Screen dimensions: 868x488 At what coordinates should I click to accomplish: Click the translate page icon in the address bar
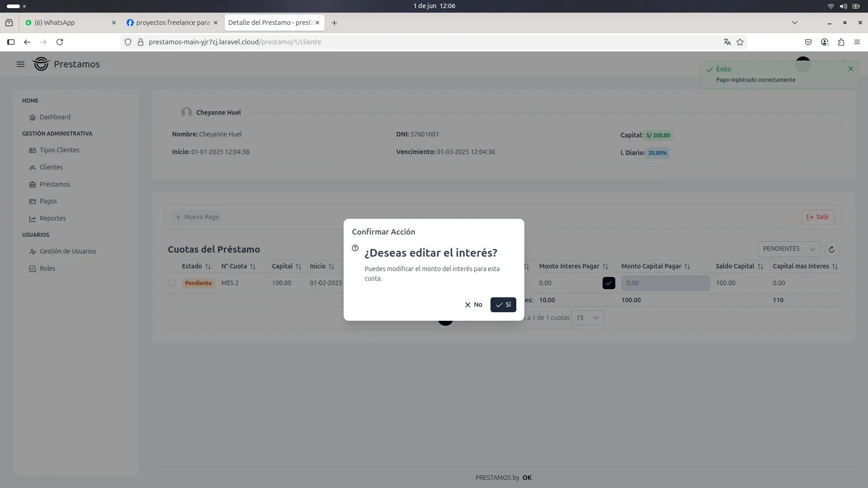(x=727, y=42)
